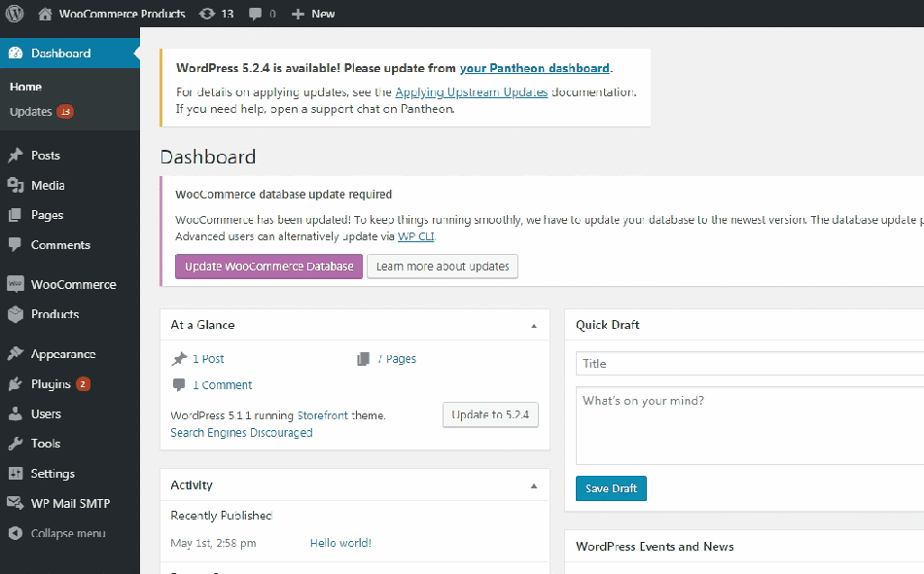This screenshot has height=574, width=924.
Task: Click the home icon beside WooCommerce Products
Action: pos(45,14)
